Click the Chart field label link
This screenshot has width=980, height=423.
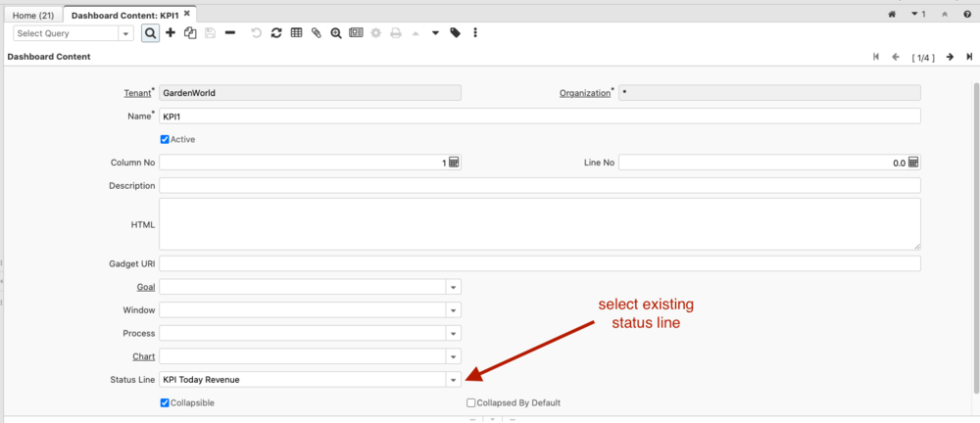[x=144, y=356]
